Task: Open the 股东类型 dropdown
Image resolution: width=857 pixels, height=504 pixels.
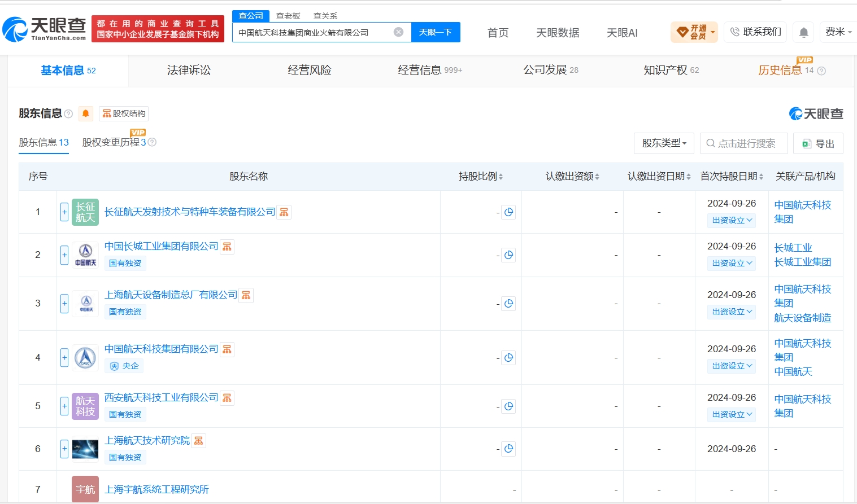Action: pyautogui.click(x=664, y=143)
